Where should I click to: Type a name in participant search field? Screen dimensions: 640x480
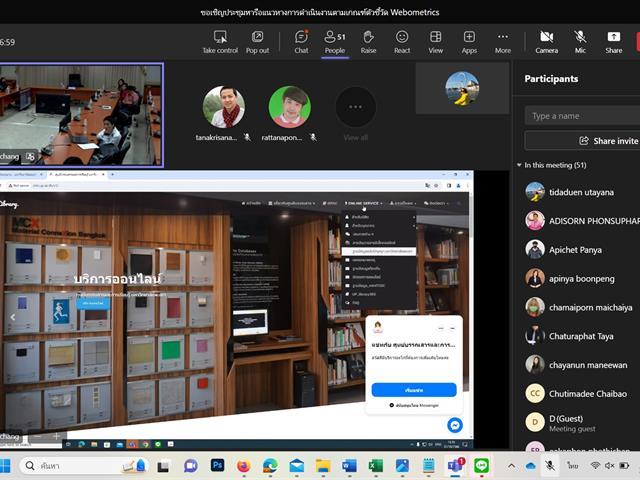(x=582, y=116)
